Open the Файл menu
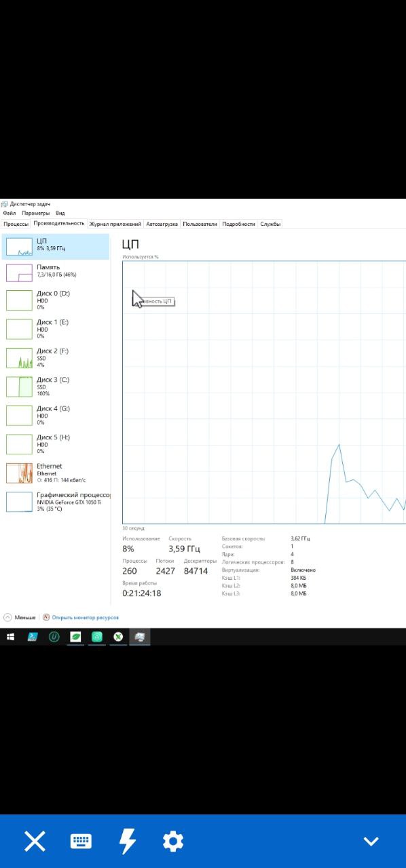This screenshot has height=868, width=406. click(9, 213)
